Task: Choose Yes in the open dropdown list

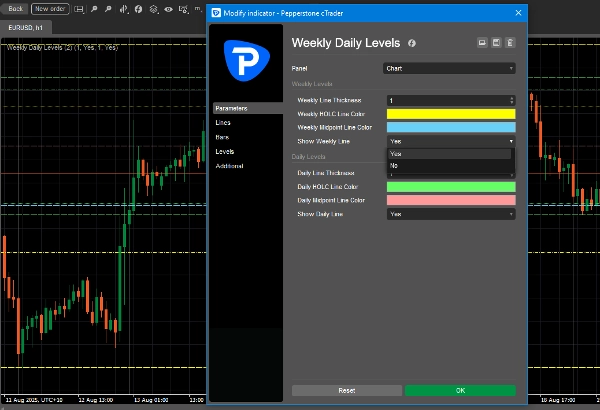Action: (x=450, y=154)
